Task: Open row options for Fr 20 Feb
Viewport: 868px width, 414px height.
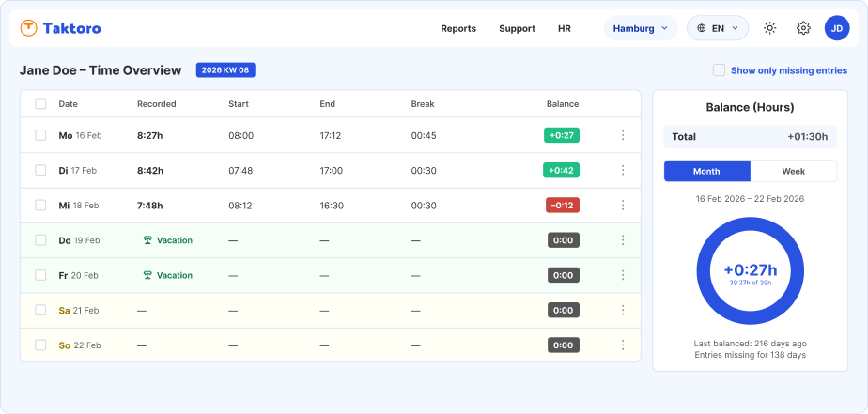Action: [623, 275]
